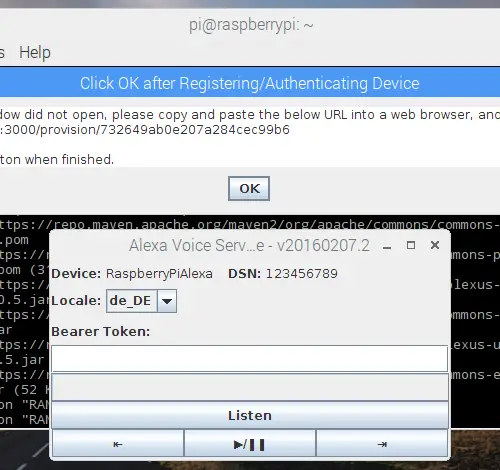
Task: Open the partially visible menu left of Help
Action: click(2, 53)
